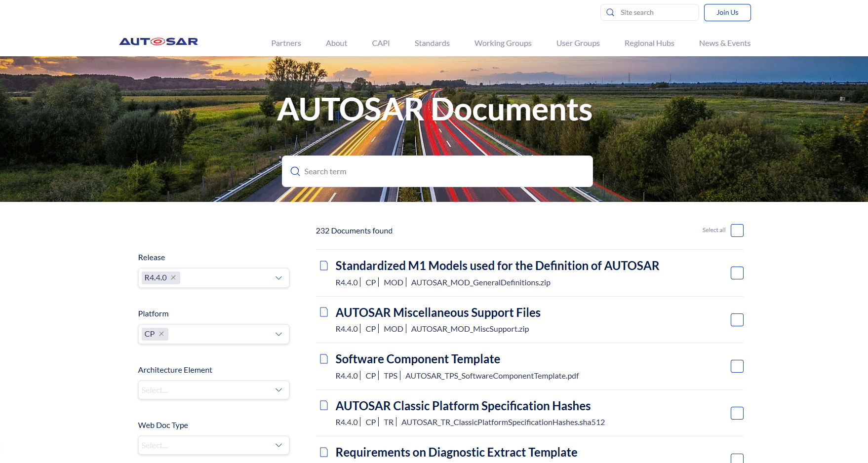Open the Web Doc Type dropdown
The image size is (868, 463).
[214, 445]
